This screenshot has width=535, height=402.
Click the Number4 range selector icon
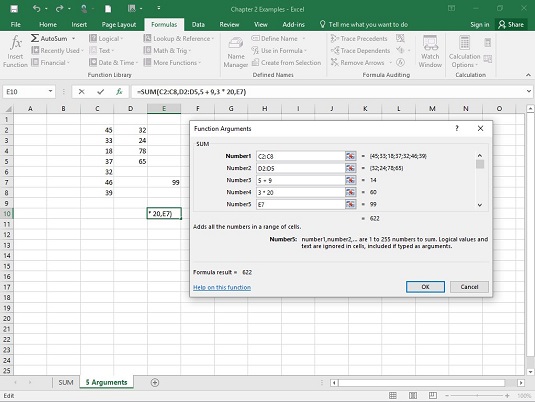point(350,192)
